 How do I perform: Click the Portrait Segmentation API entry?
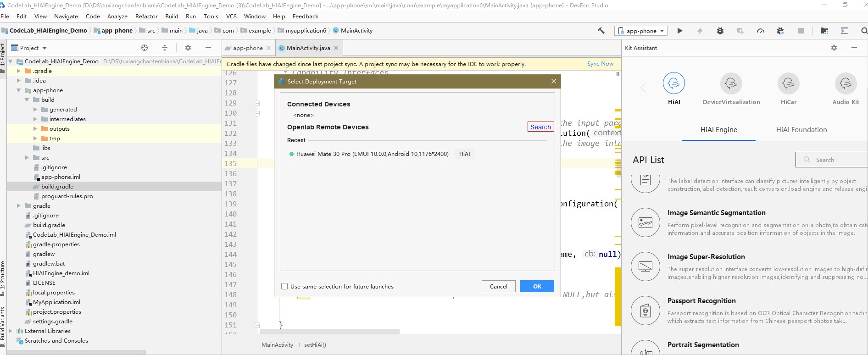pos(703,345)
